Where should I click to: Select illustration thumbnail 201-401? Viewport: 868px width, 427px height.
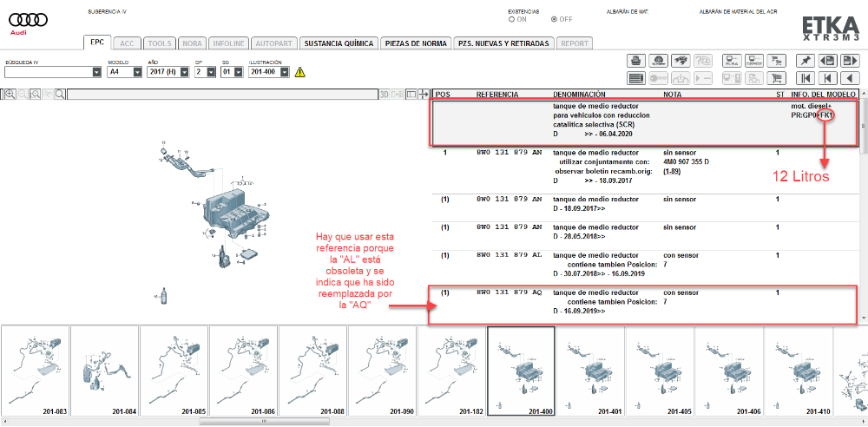click(x=590, y=371)
